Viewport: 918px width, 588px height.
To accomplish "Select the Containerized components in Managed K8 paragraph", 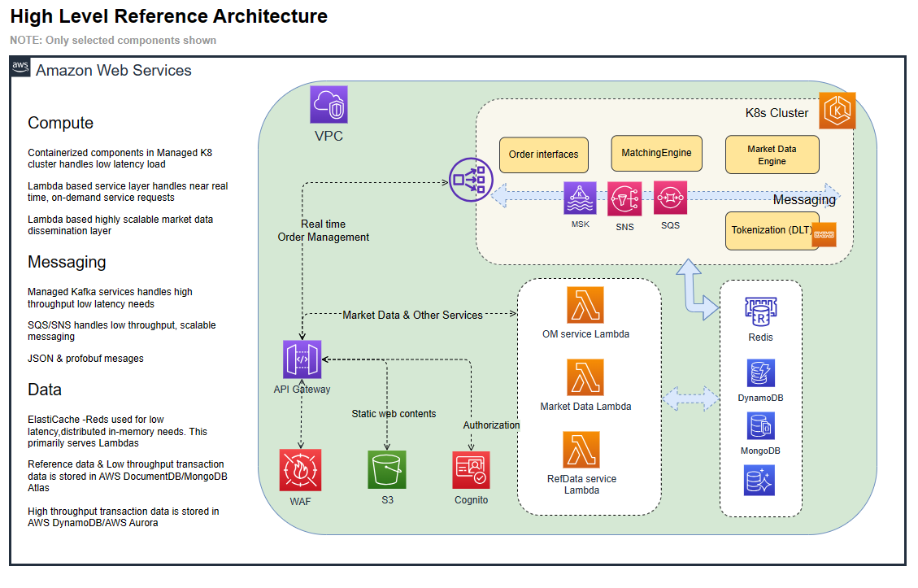I will click(120, 159).
